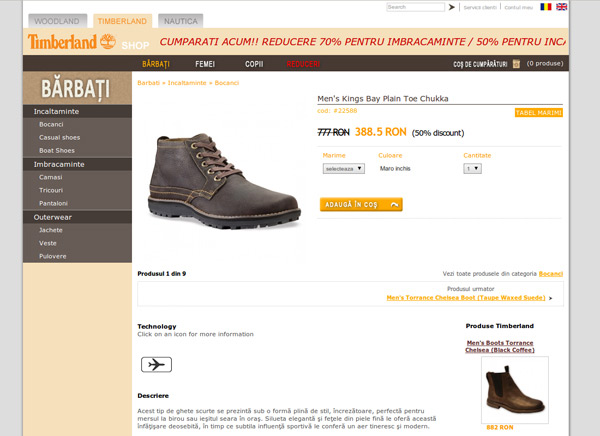This screenshot has width=600, height=436.
Task: Click the Barbati breadcrumb link
Action: click(x=148, y=83)
